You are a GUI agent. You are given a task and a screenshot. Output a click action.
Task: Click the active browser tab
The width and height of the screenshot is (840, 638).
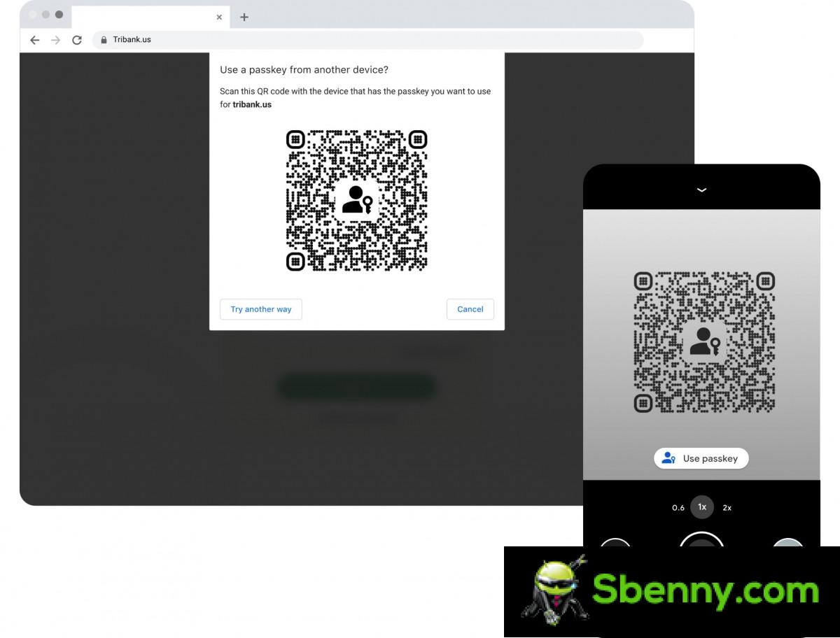[150, 17]
